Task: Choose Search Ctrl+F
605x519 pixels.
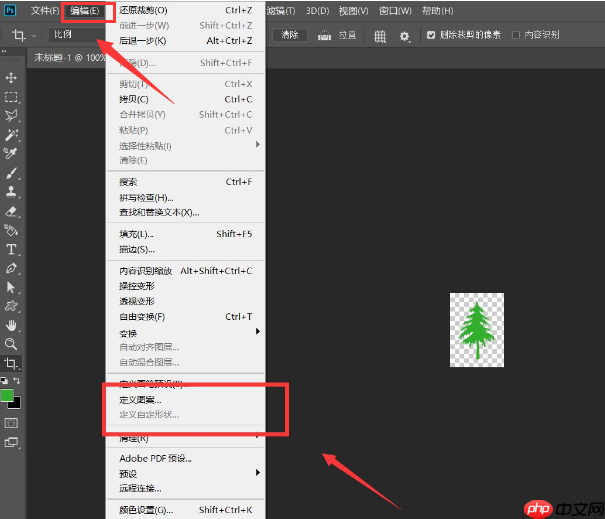Action: pos(185,182)
